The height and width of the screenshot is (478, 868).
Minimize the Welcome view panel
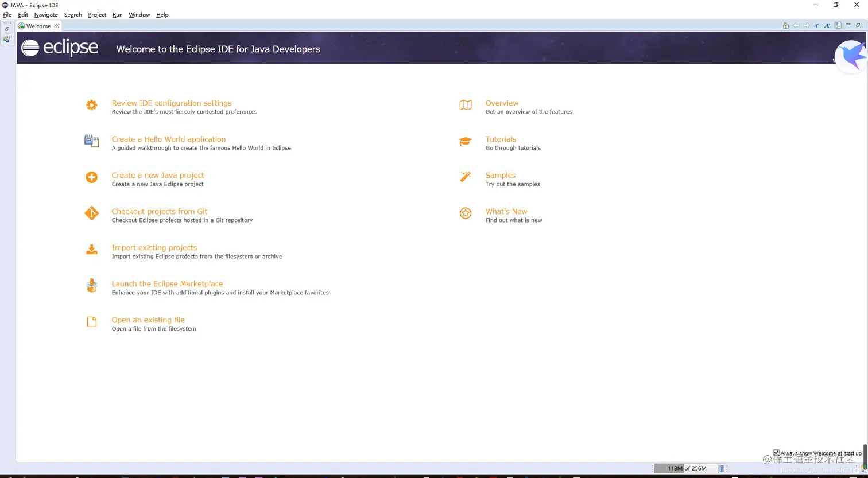point(848,25)
